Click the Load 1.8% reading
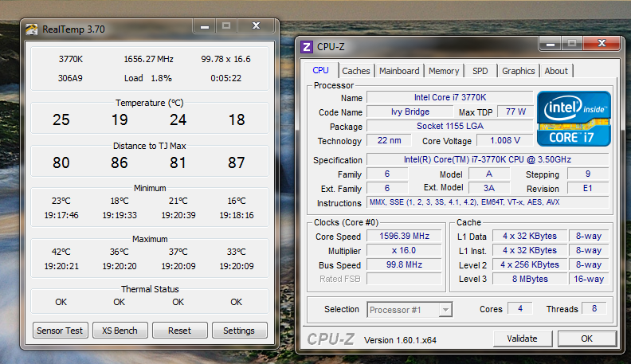The height and width of the screenshot is (364, 631). click(148, 78)
